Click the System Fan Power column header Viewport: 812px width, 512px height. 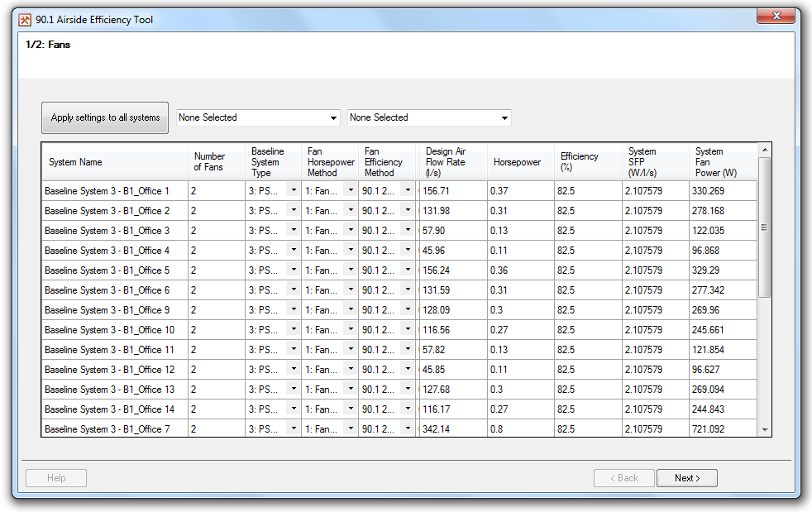pyautogui.click(x=723, y=161)
